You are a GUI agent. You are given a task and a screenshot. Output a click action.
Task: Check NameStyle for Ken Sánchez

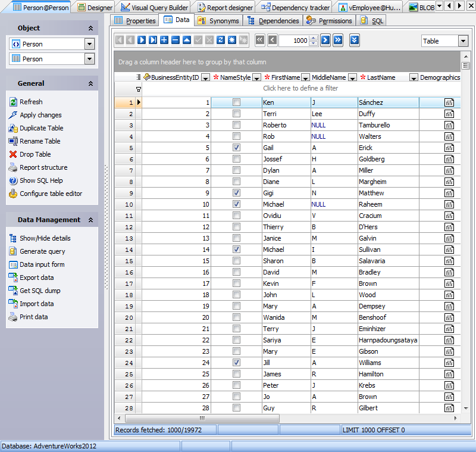tap(236, 102)
